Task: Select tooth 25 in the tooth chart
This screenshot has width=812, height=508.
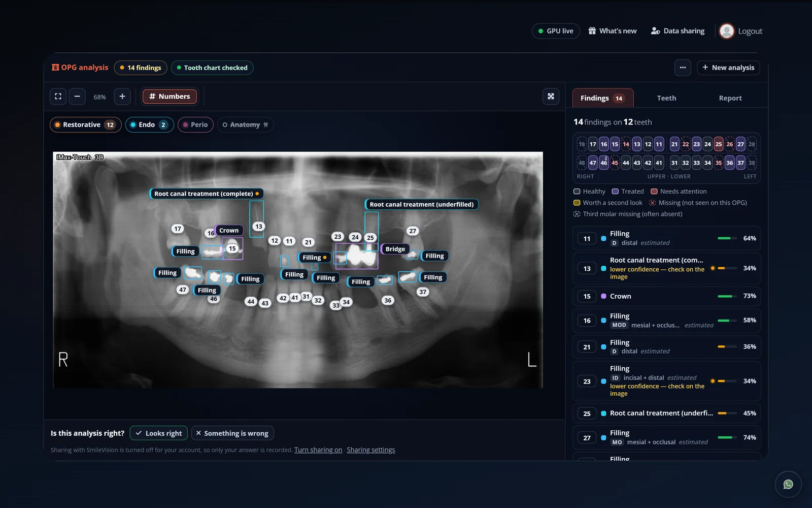Action: pos(719,144)
